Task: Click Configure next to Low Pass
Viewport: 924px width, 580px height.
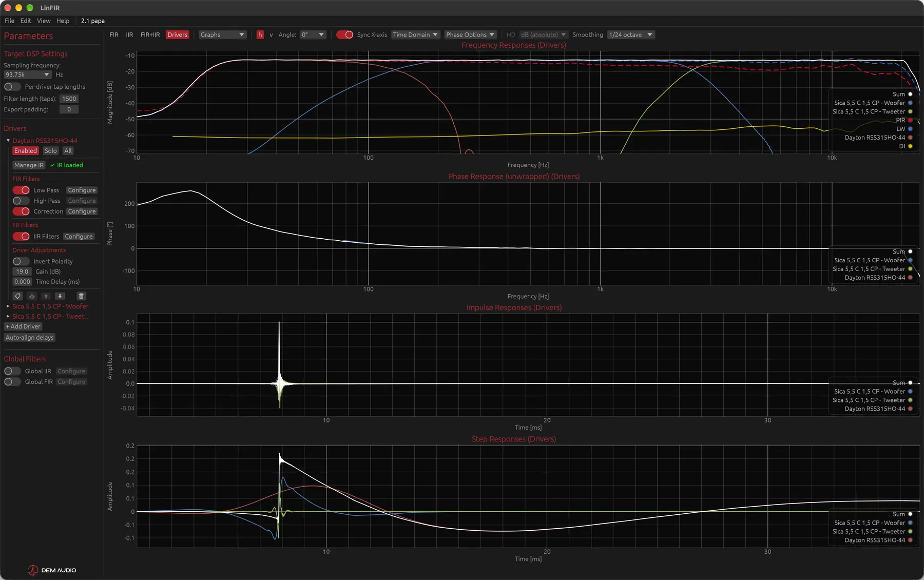Action: (x=82, y=190)
